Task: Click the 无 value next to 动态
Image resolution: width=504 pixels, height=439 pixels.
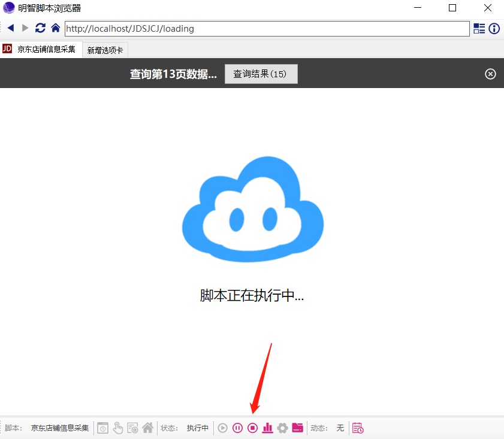Action: [340, 428]
